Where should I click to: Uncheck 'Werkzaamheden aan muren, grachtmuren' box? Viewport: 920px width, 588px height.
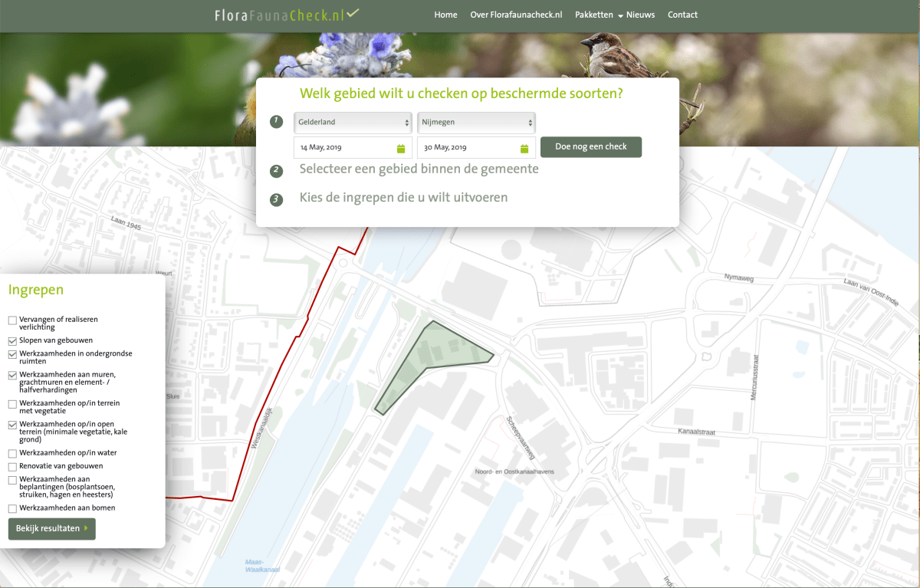(x=12, y=375)
